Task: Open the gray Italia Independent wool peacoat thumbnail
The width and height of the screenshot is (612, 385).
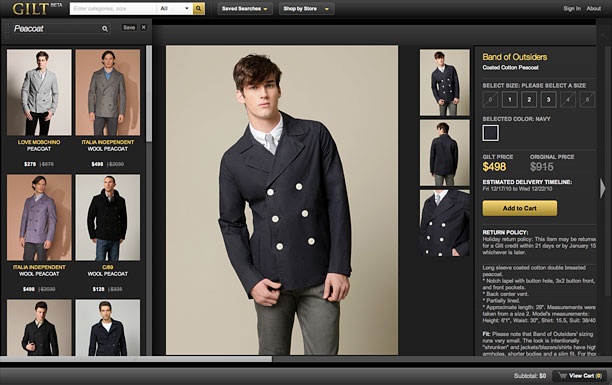Action: tap(108, 93)
